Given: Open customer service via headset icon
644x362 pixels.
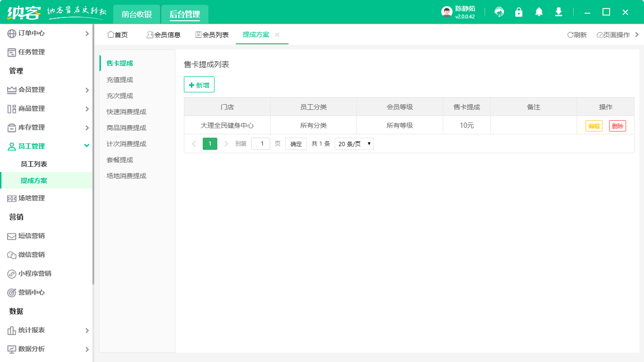Looking at the screenshot, I should pos(499,12).
